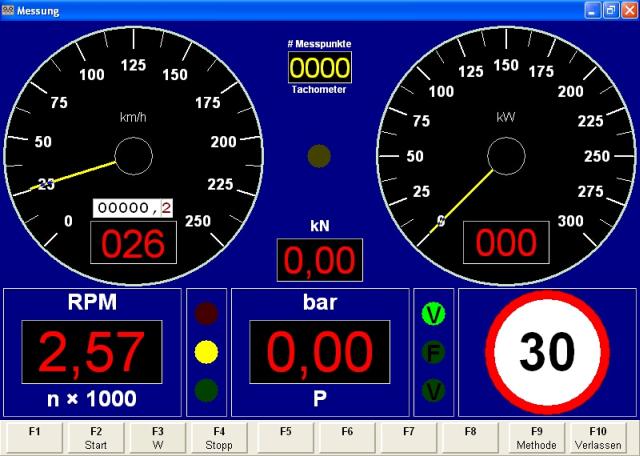The image size is (640, 456).
Task: Start measurement with F2 Start button
Action: (96, 438)
